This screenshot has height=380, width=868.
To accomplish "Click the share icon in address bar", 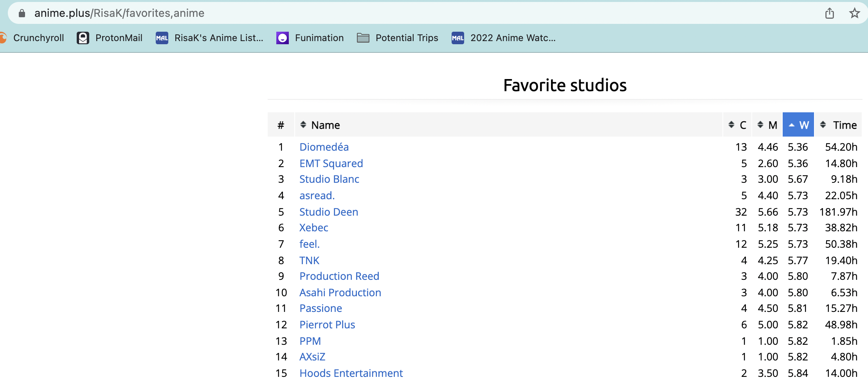I will 829,13.
